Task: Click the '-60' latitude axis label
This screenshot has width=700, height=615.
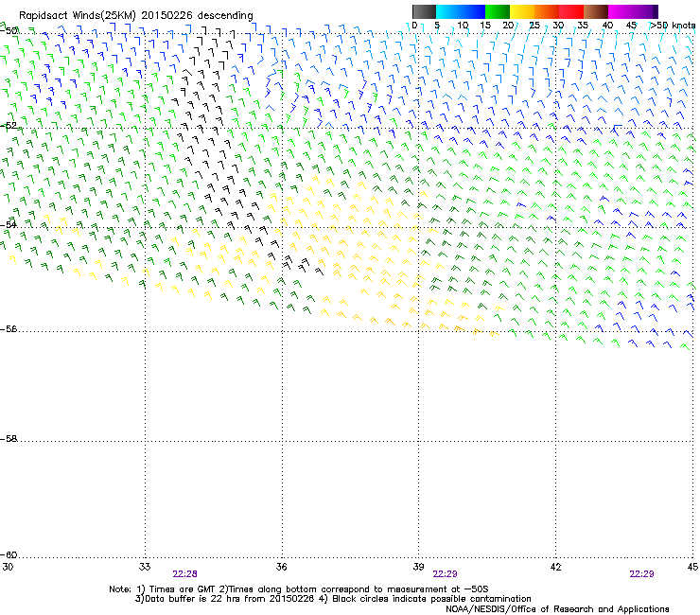Action: tap(9, 554)
